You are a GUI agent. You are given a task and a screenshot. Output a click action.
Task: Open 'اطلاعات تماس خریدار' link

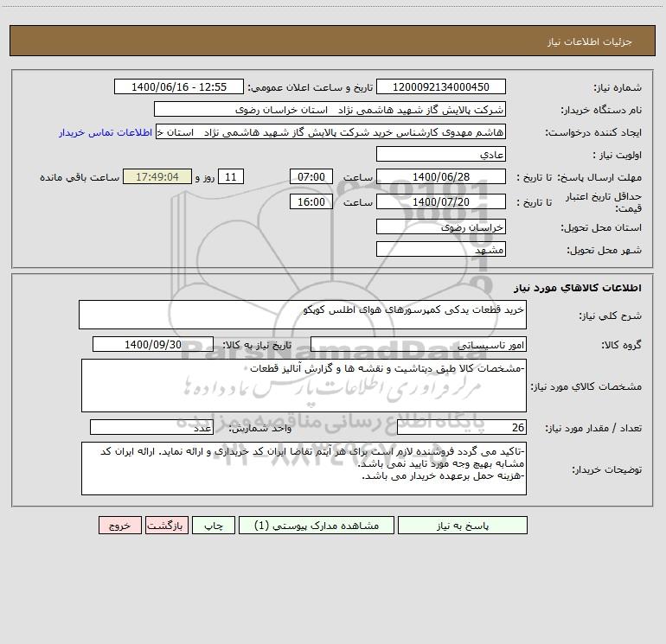coord(106,132)
